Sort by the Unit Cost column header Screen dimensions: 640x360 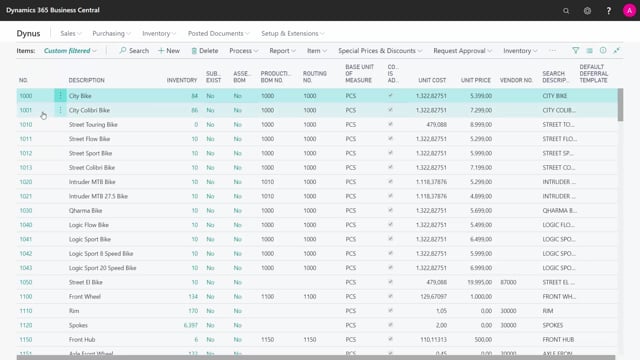click(x=432, y=80)
